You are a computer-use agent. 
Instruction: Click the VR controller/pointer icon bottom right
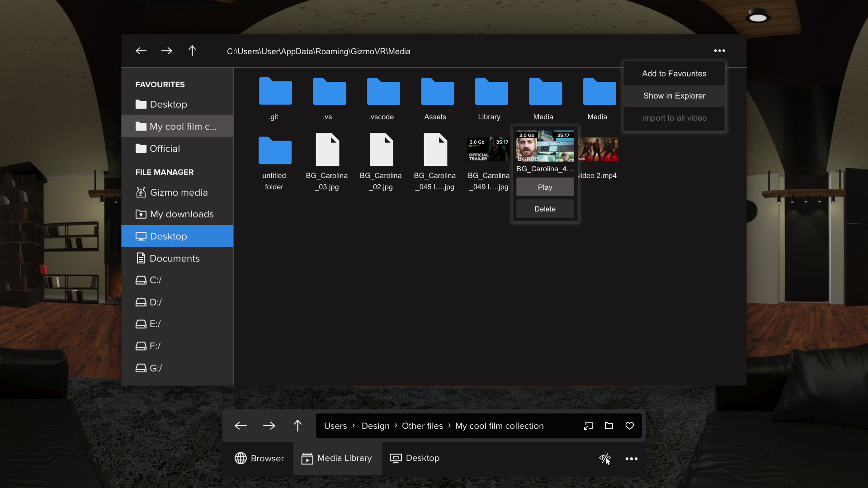pyautogui.click(x=605, y=458)
